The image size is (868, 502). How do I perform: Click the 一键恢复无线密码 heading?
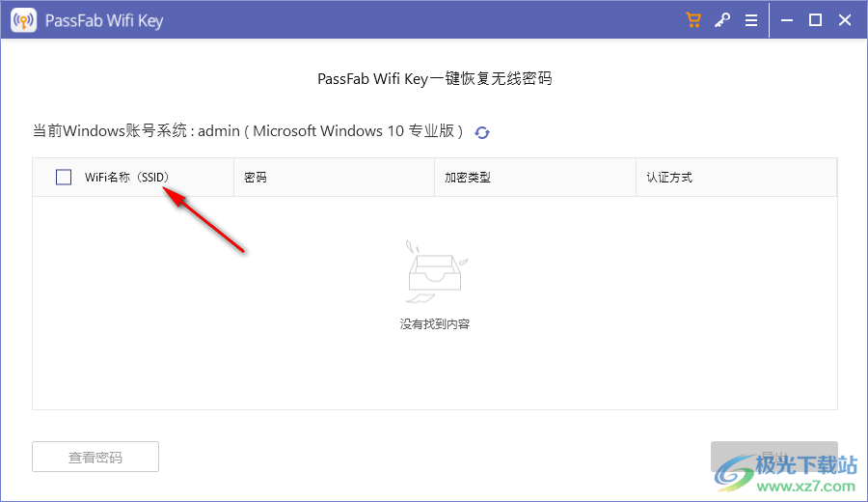[435, 79]
